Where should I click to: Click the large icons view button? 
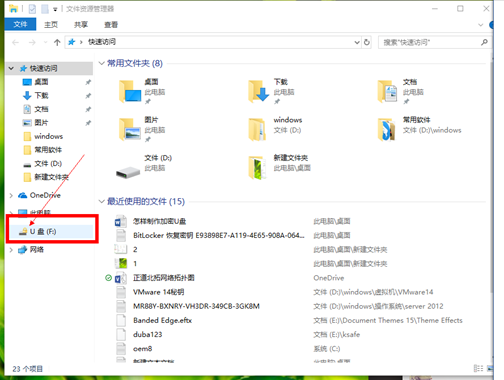click(490, 368)
